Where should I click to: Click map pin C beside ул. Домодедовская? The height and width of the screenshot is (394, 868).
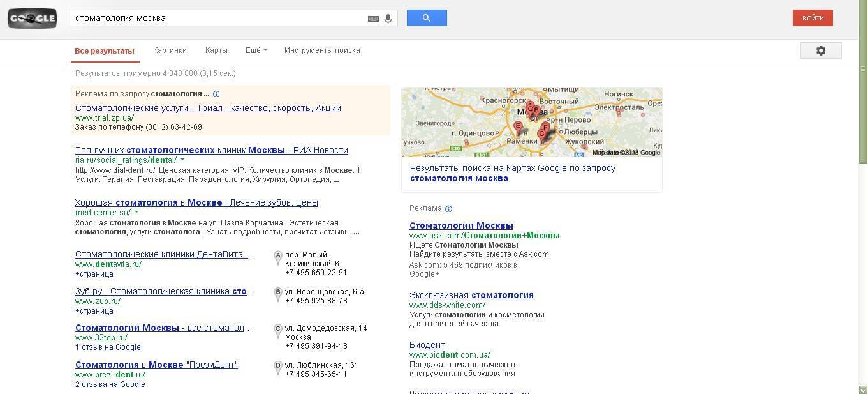[x=277, y=331]
